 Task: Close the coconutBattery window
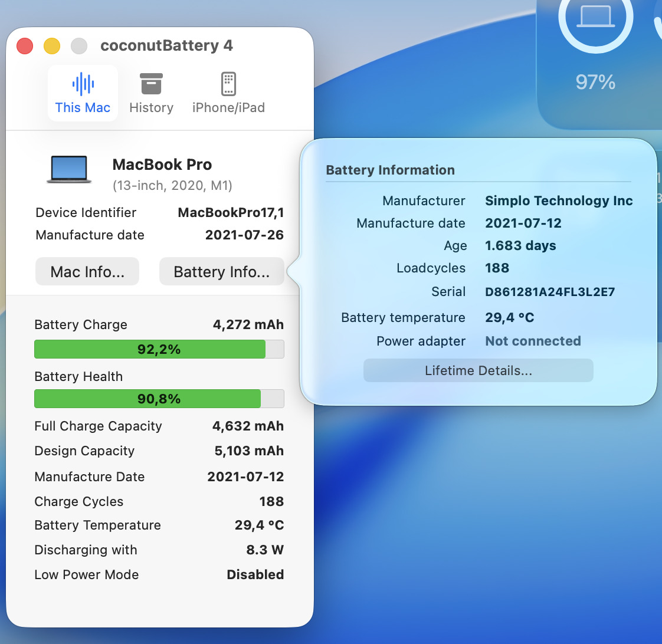click(x=25, y=45)
